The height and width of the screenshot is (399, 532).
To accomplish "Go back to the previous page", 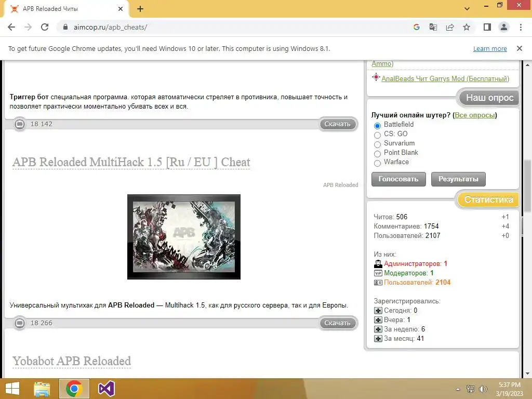I will pyautogui.click(x=11, y=27).
